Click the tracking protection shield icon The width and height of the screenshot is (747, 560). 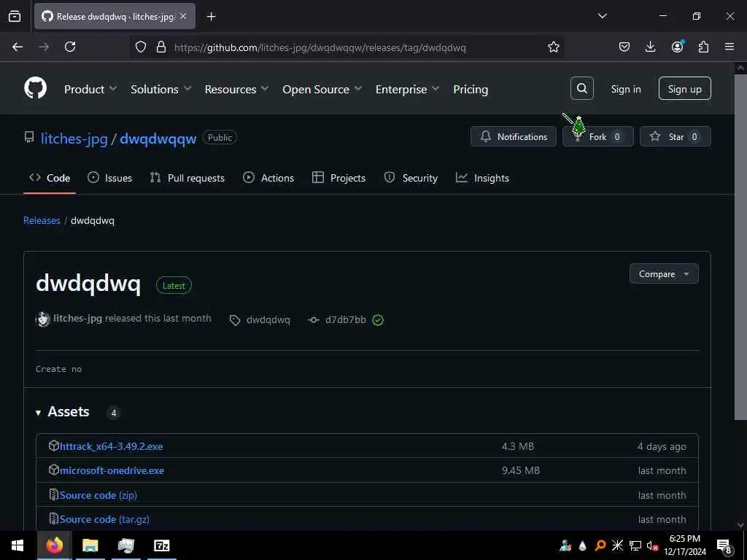pos(141,47)
